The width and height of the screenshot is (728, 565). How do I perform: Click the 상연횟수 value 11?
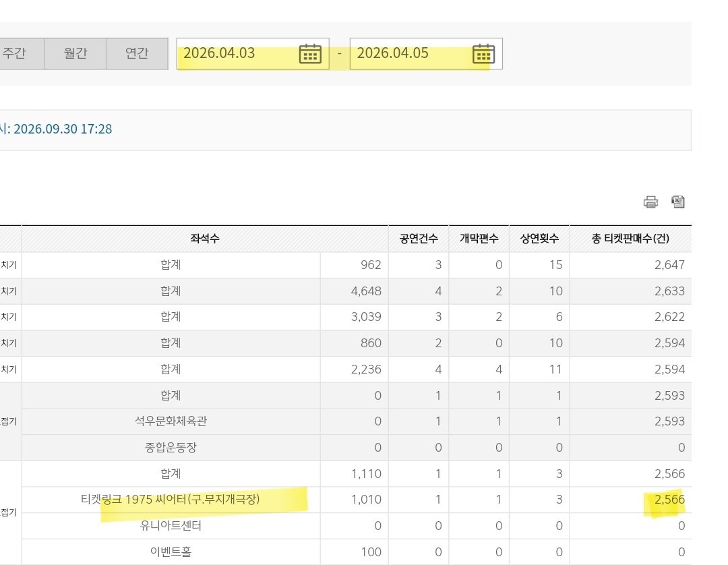pyautogui.click(x=555, y=369)
